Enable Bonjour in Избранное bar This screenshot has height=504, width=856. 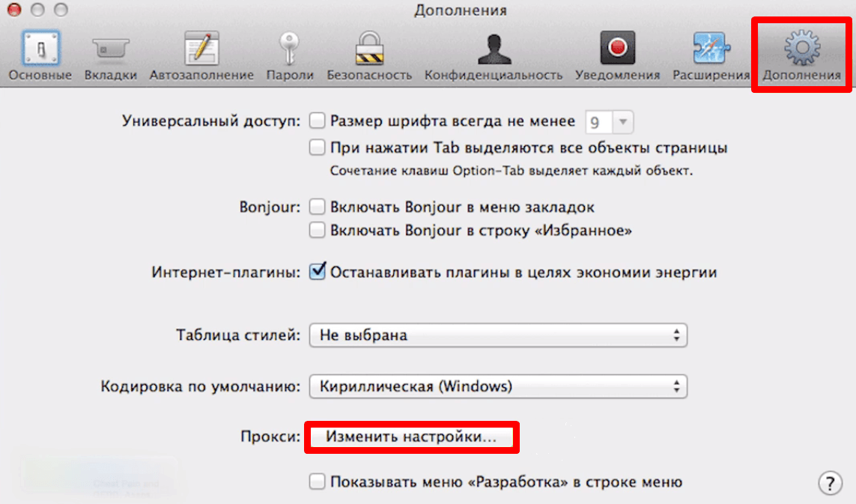pos(318,230)
